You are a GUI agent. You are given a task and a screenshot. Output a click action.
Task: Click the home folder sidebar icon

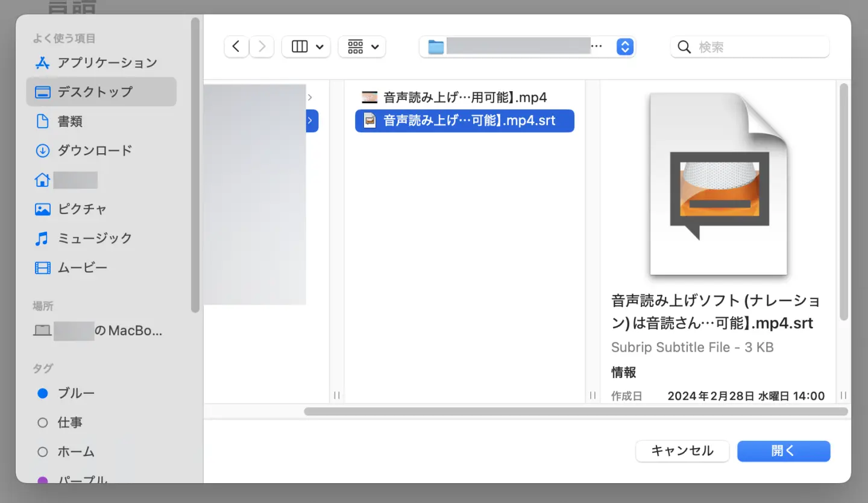[42, 180]
